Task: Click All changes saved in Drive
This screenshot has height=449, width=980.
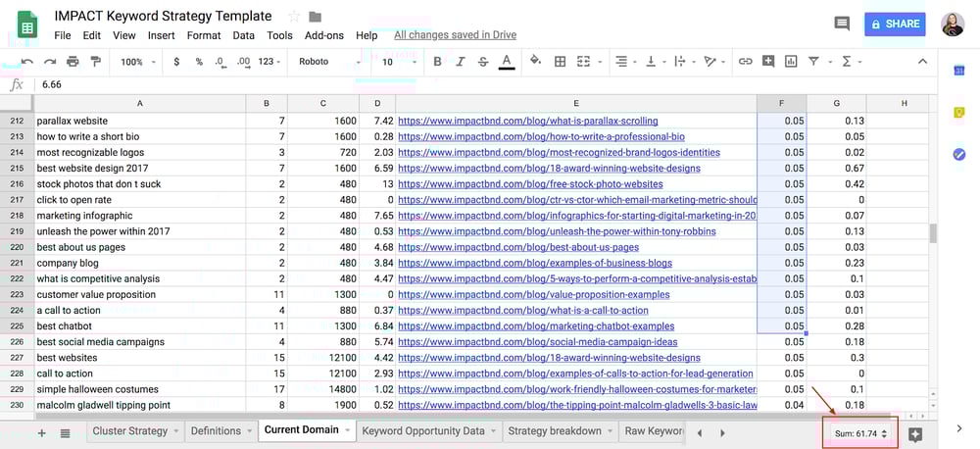Action: point(455,35)
